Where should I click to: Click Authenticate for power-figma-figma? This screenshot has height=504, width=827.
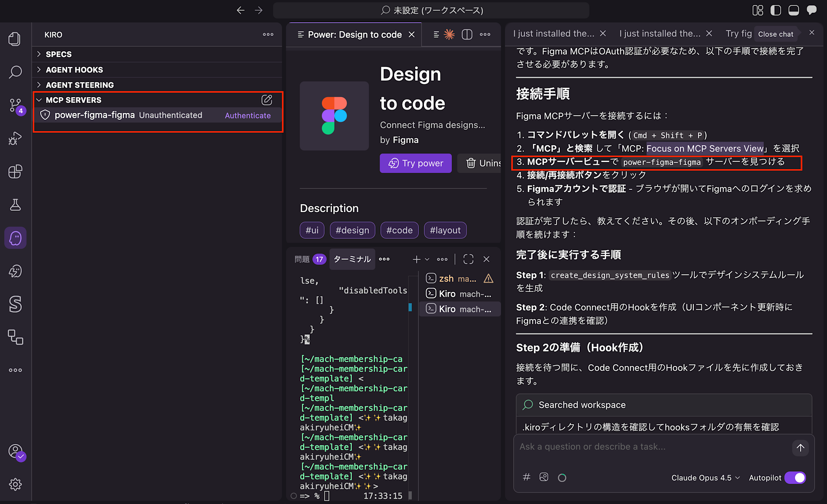click(x=248, y=115)
